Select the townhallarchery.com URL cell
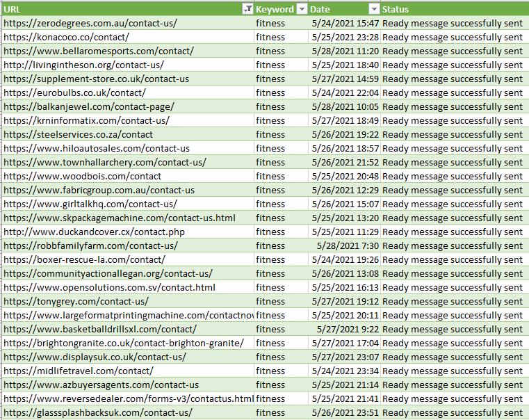 [128, 162]
